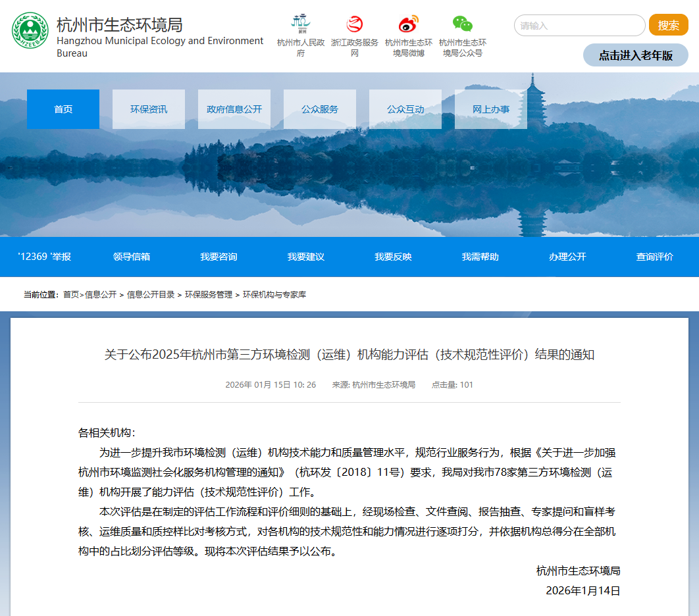Go to the 公众服务 navigation item
Screen dimensions: 699x616
point(320,109)
